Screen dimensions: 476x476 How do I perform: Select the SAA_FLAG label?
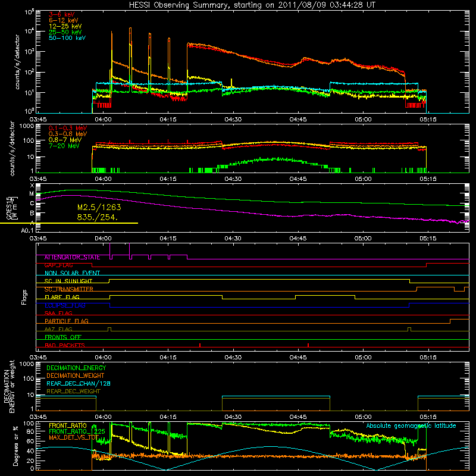(x=58, y=313)
